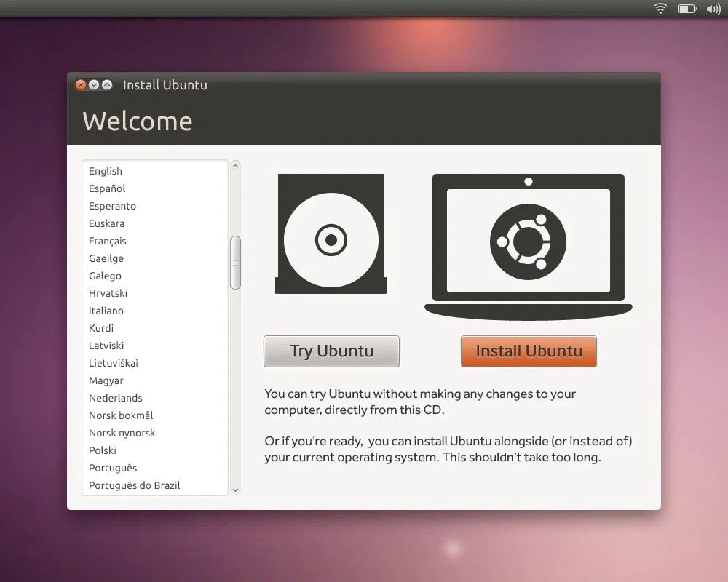Click the CD disc icon above Try Ubuntu
Image resolution: width=728 pixels, height=582 pixels.
coord(331,233)
